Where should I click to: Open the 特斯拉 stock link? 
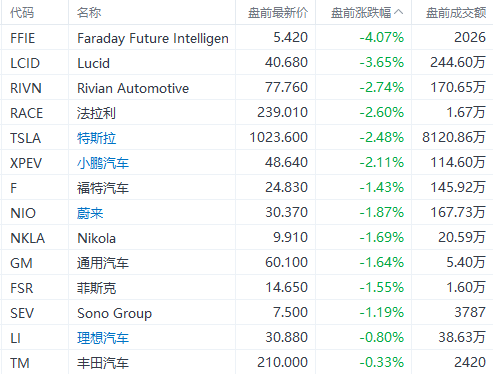point(96,138)
